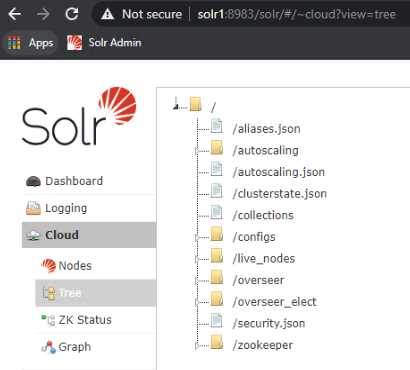Click the Graph icon in sidebar

[x=48, y=347]
